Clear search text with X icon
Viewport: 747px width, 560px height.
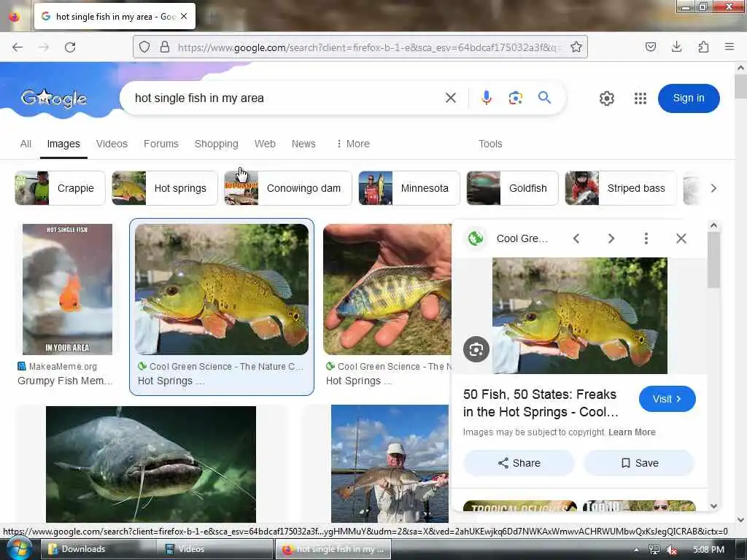point(450,98)
